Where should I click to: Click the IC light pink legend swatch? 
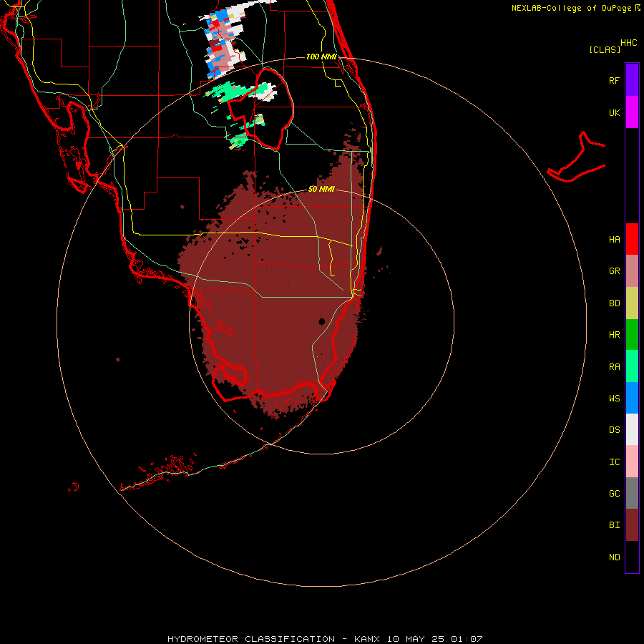click(632, 462)
